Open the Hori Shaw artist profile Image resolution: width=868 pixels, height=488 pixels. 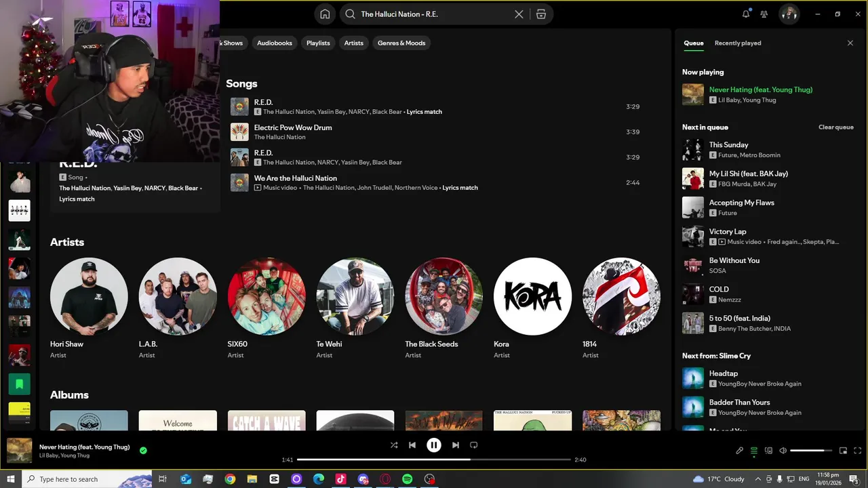[x=89, y=296]
